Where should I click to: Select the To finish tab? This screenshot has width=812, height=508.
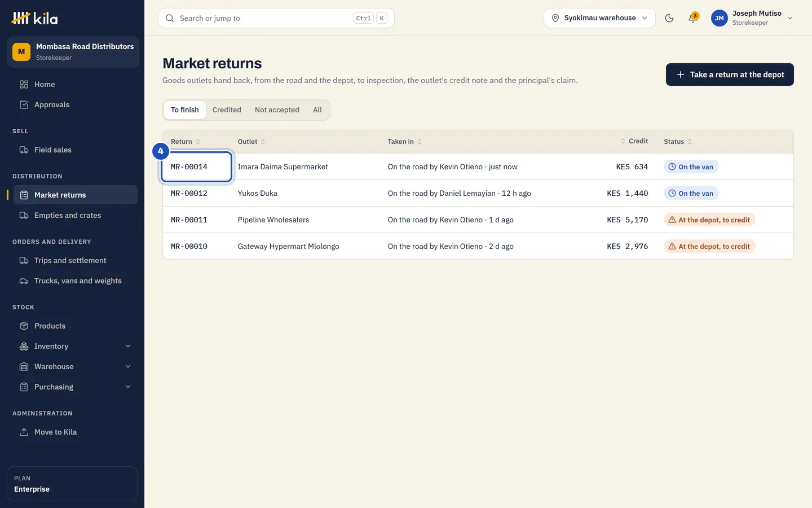185,110
